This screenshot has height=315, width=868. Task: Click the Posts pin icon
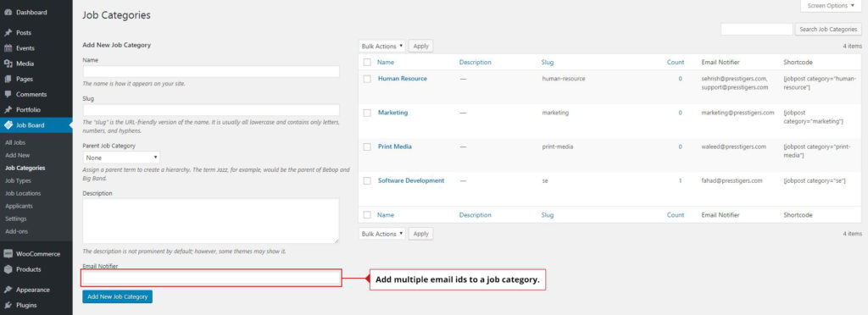[x=8, y=33]
